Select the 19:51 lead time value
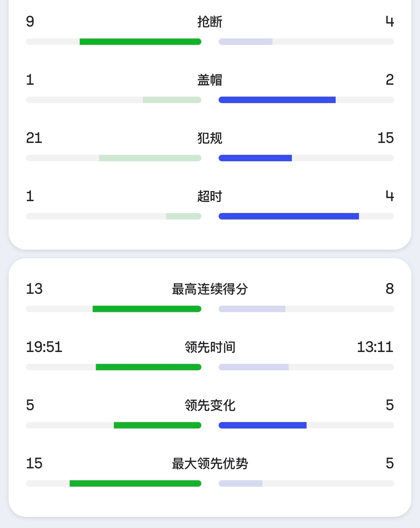The image size is (420, 528). click(44, 347)
